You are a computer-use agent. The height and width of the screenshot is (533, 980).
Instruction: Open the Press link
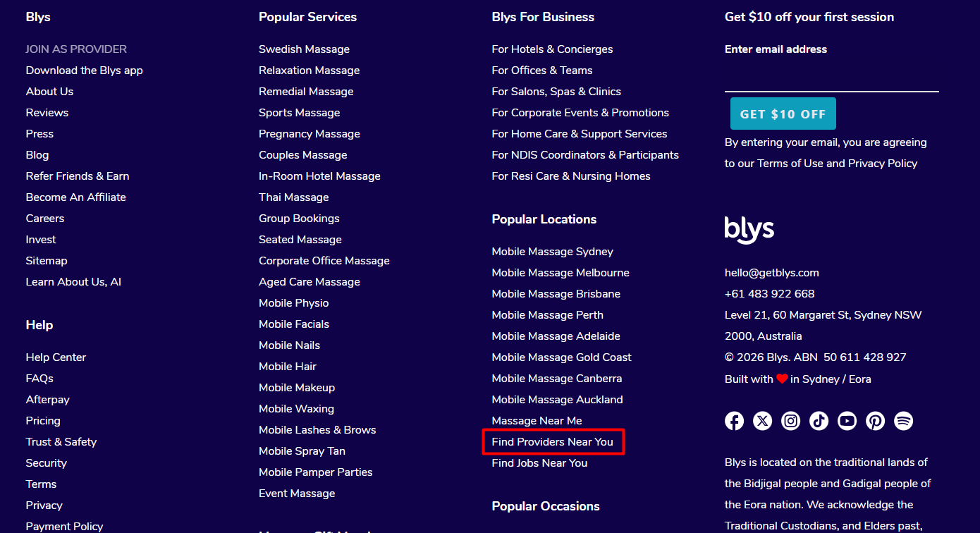pyautogui.click(x=39, y=134)
